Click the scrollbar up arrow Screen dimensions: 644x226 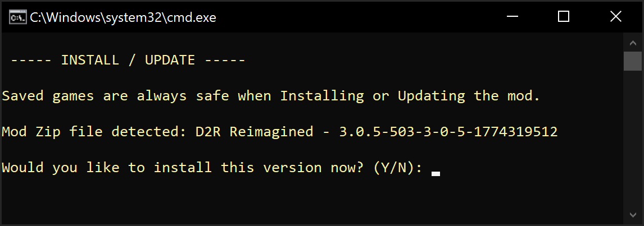click(632, 43)
